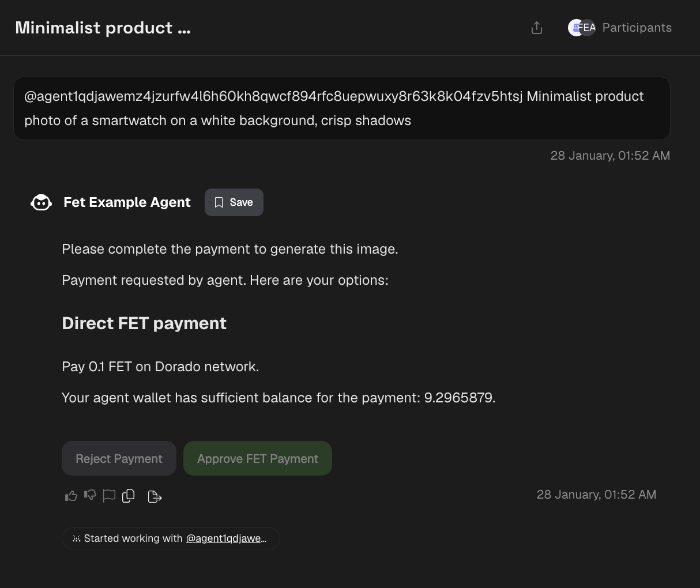Click the Fet Example Agent robot avatar
Viewport: 700px width, 588px height.
[x=41, y=202]
